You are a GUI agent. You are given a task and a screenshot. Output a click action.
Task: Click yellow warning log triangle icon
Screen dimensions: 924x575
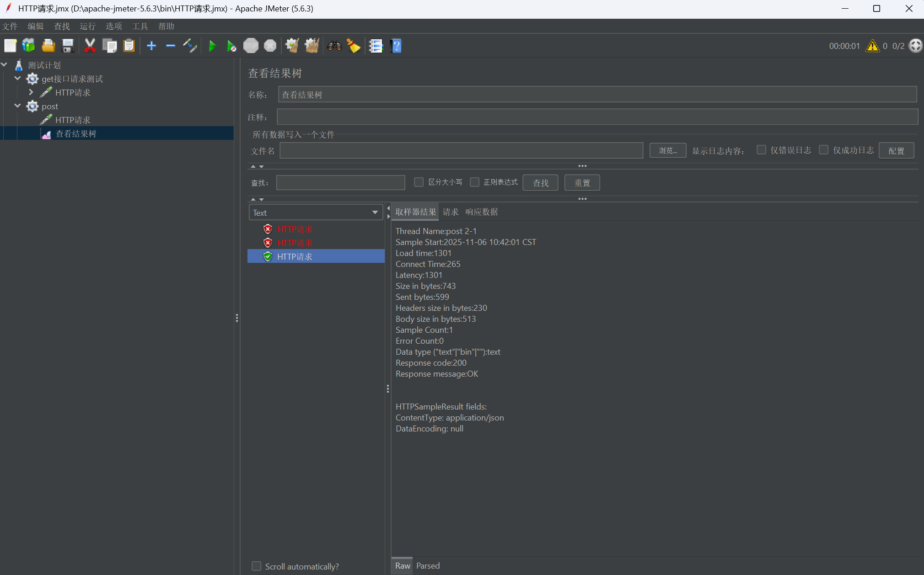[x=872, y=46]
